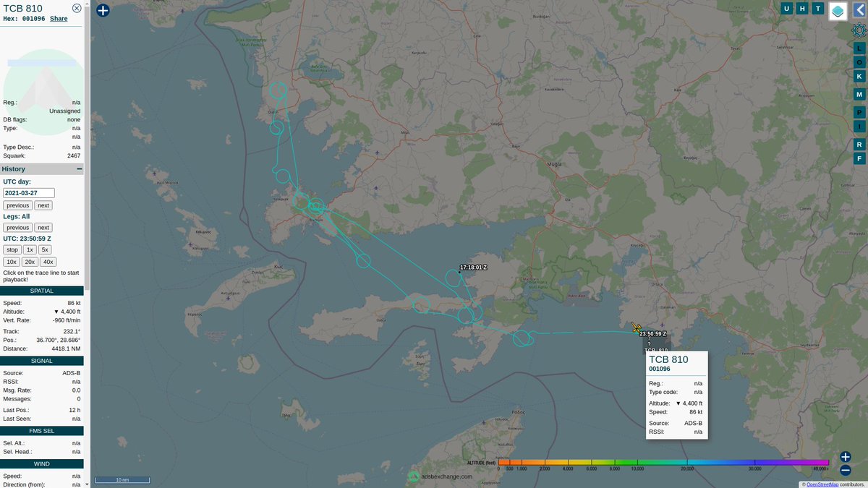Click the WIND section header
The image size is (868, 488).
point(41,464)
